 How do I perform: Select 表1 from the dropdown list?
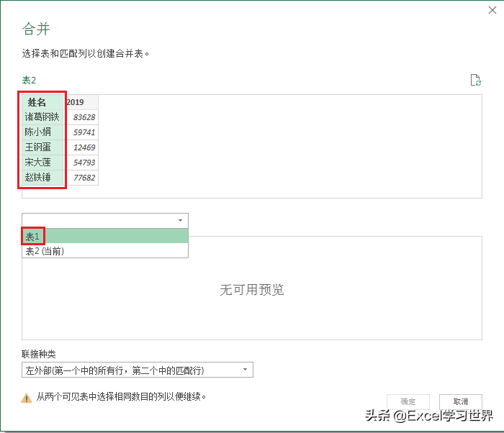(x=105, y=236)
